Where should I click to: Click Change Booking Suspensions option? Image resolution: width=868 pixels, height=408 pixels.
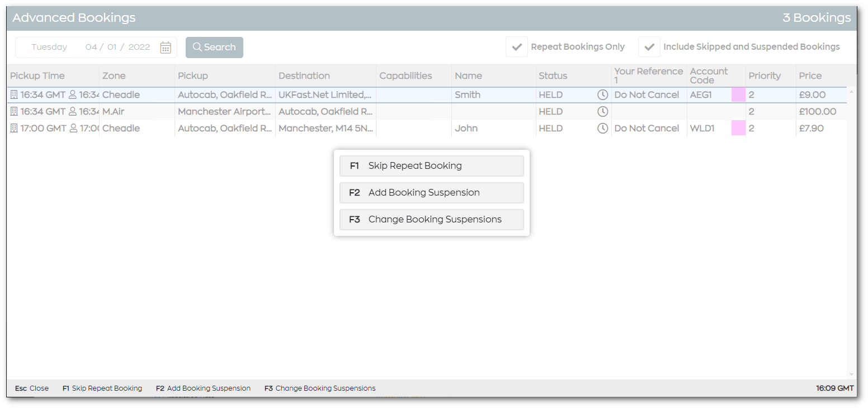pyautogui.click(x=431, y=219)
